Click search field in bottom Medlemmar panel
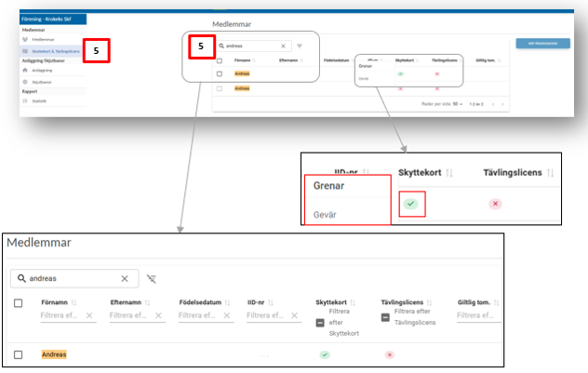 [74, 278]
